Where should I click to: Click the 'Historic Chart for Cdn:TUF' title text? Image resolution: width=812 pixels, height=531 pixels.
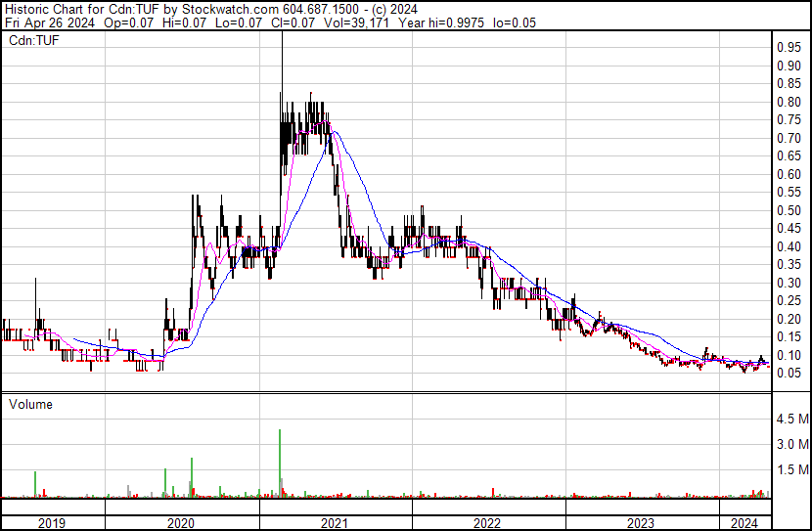tap(82, 10)
